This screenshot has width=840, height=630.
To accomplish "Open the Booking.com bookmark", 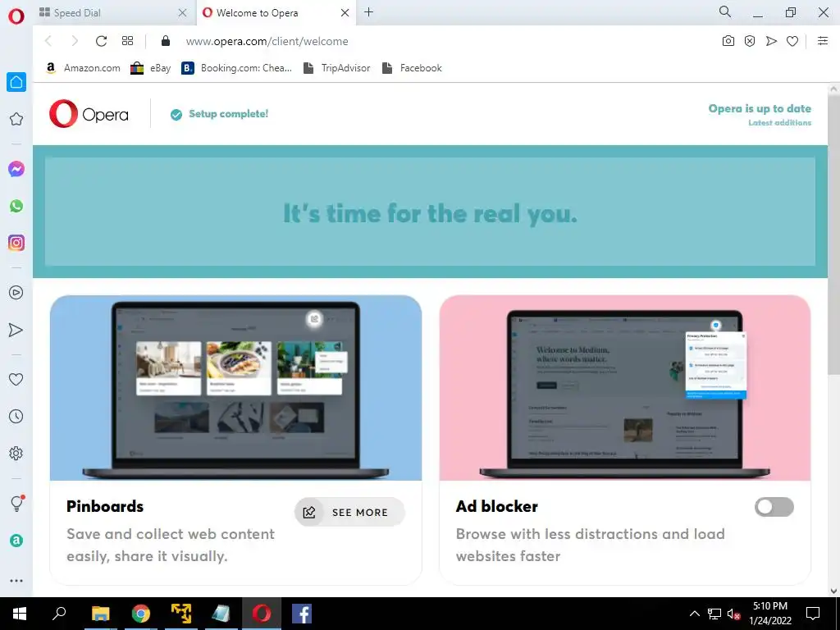I will 237,68.
